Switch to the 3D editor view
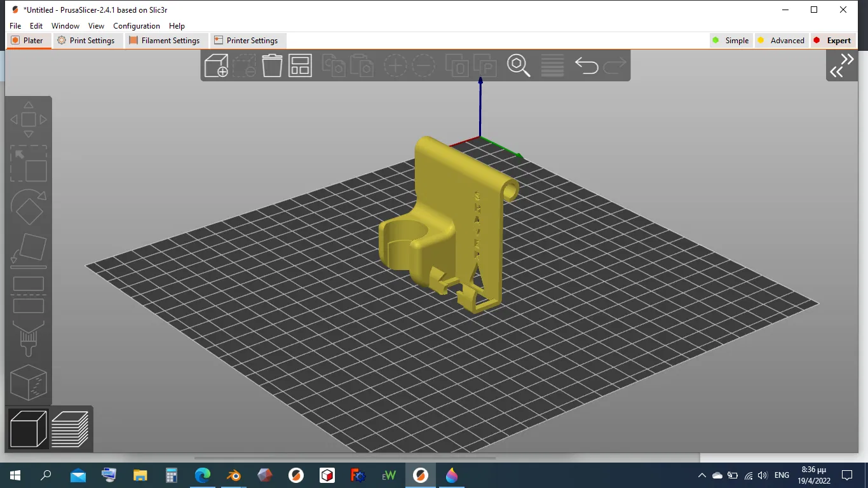Image resolution: width=868 pixels, height=488 pixels. pos(29,429)
